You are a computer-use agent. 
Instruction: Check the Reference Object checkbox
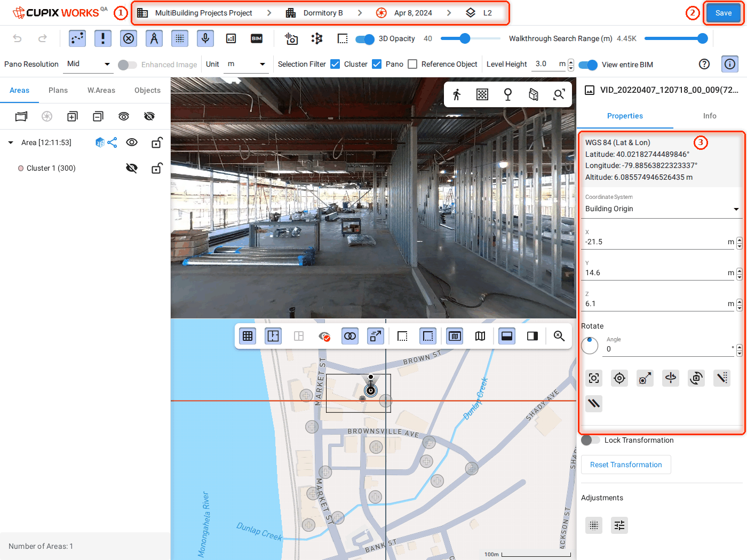coord(412,64)
